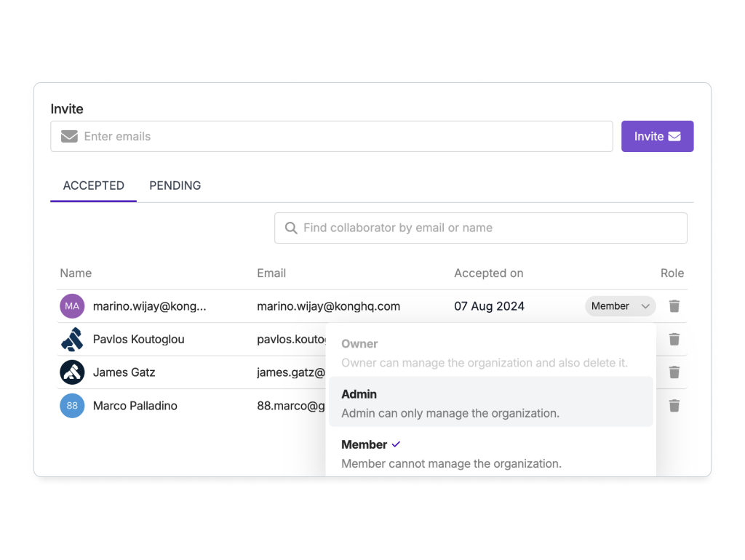
Task: Remove Marco Palladino using trash icon
Action: coord(674,406)
